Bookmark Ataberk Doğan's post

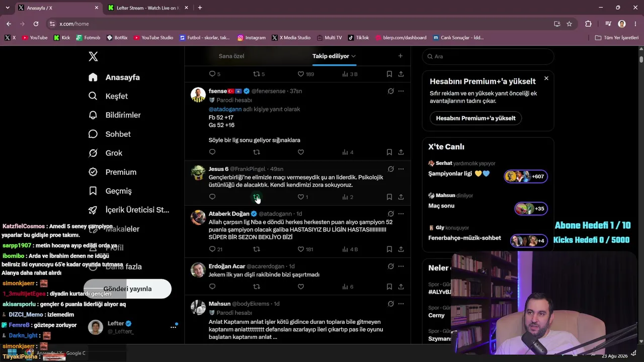[389, 249]
